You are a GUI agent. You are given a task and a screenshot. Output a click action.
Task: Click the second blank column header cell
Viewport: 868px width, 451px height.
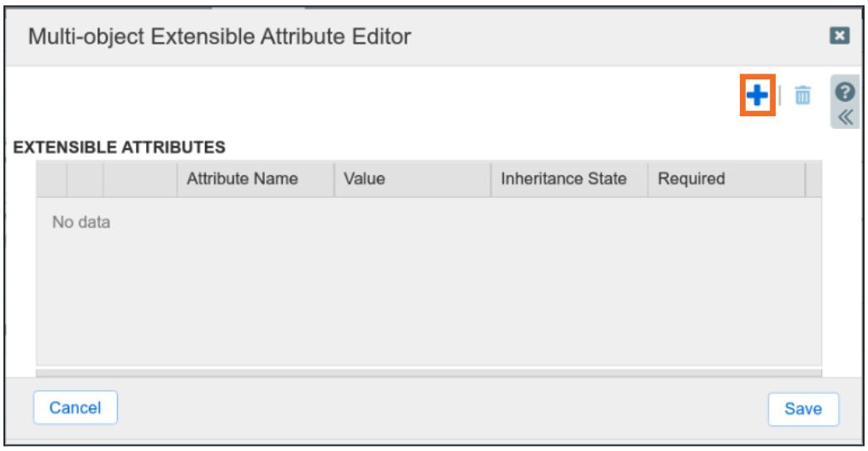85,179
